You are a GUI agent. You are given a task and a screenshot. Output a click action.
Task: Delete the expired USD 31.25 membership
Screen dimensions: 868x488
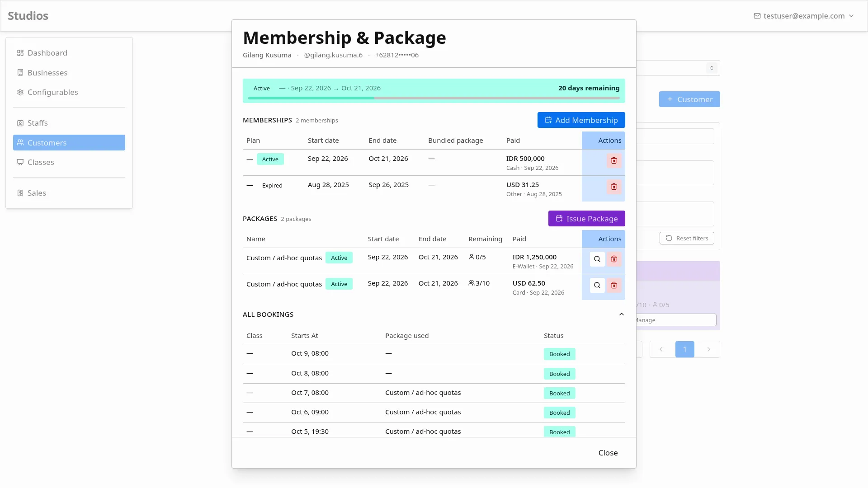tap(613, 187)
